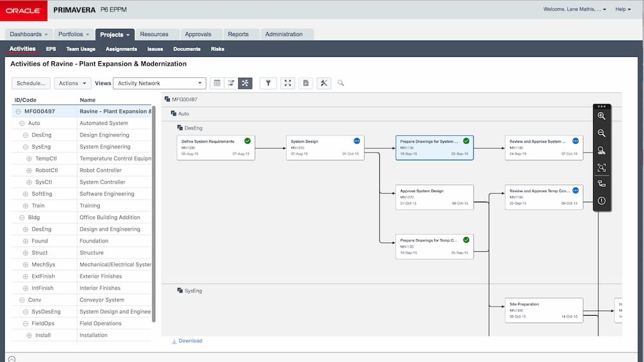Switch to the table grid view

[x=217, y=83]
